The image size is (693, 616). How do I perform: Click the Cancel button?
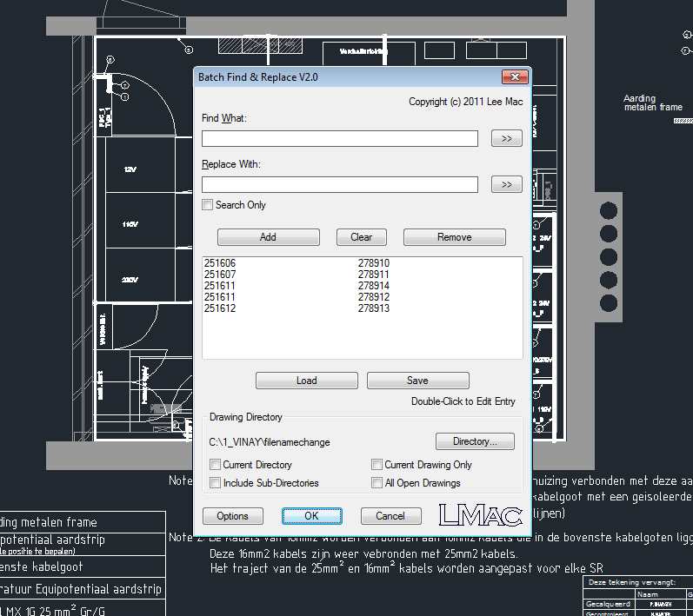[390, 516]
